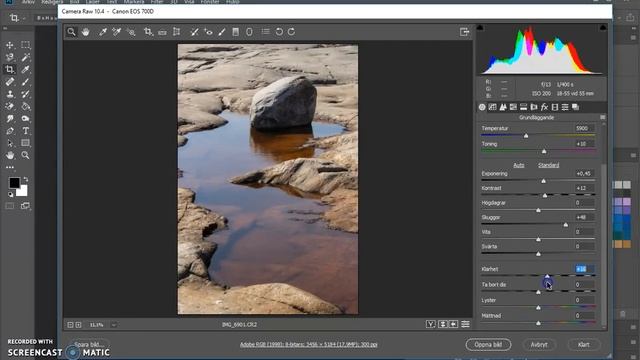Pick the White Balance eyedropper tool
This screenshot has width=640, height=360.
[103, 32]
